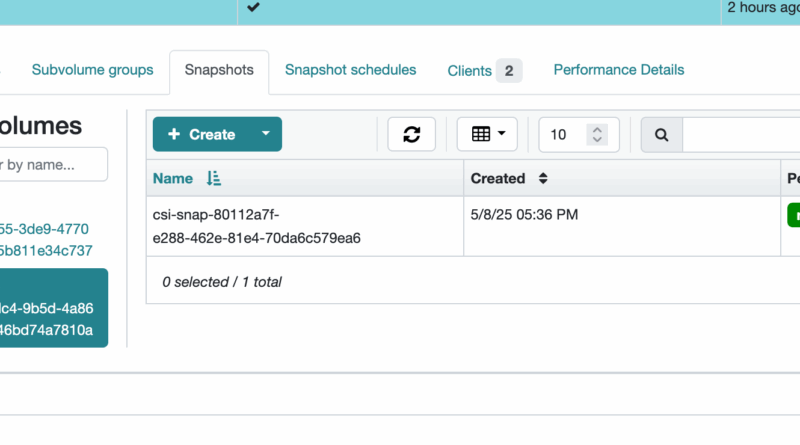The width and height of the screenshot is (800, 445).
Task: Click the Clients count badge showing 2
Action: pyautogui.click(x=509, y=70)
